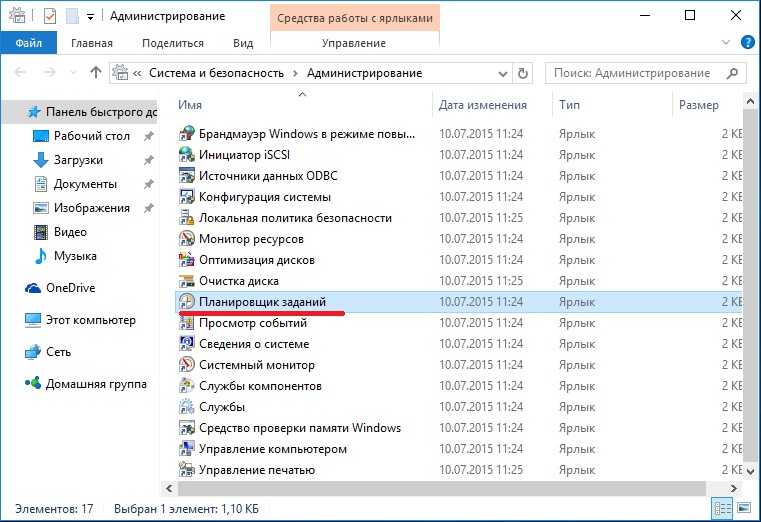Click the new folder quick access icon
This screenshot has width=761, height=522.
coord(72,16)
